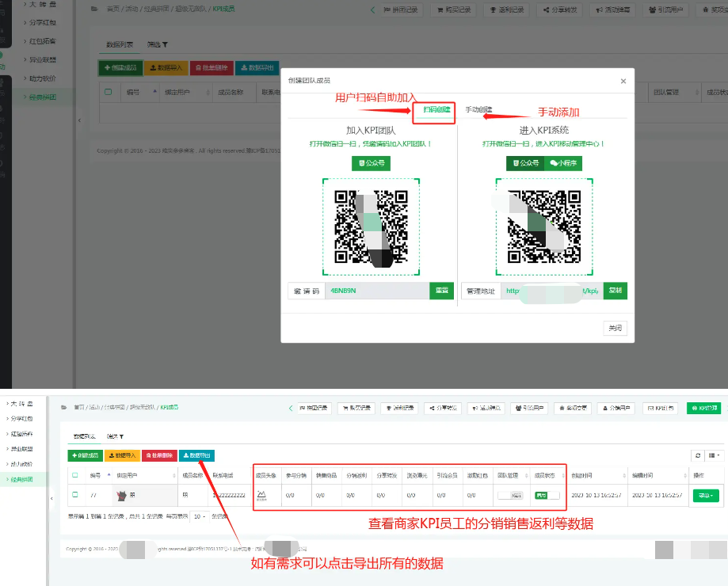Click 公众号 button under 加入KPI团队
This screenshot has height=586, width=728.
(x=371, y=163)
